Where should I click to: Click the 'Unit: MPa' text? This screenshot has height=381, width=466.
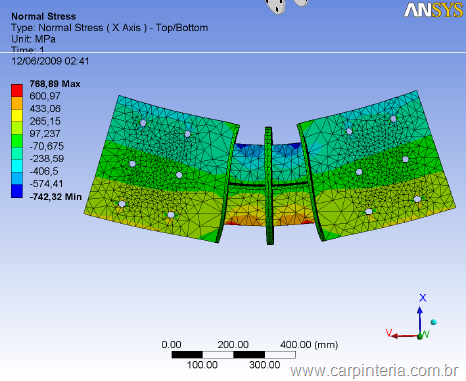33,39
